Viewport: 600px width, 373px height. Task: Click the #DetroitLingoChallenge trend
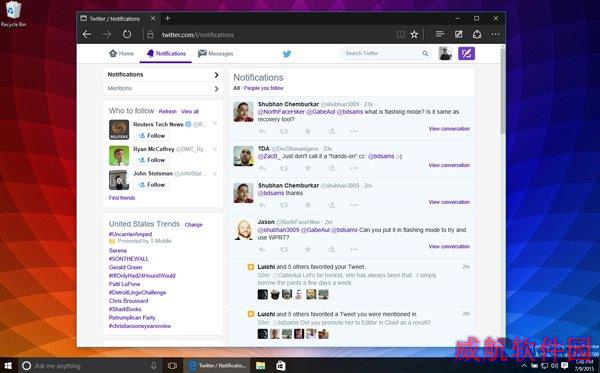[137, 293]
